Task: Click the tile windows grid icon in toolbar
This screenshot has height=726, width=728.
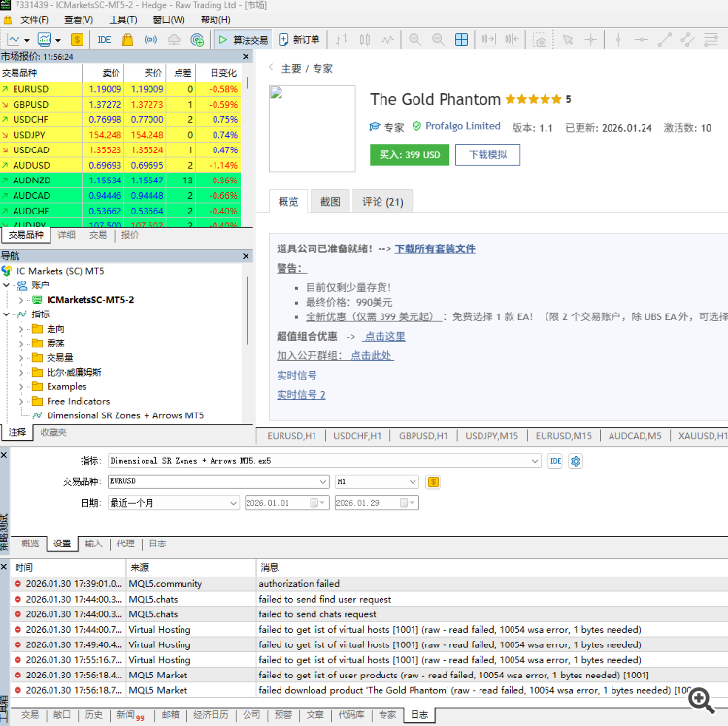Action: 459,40
